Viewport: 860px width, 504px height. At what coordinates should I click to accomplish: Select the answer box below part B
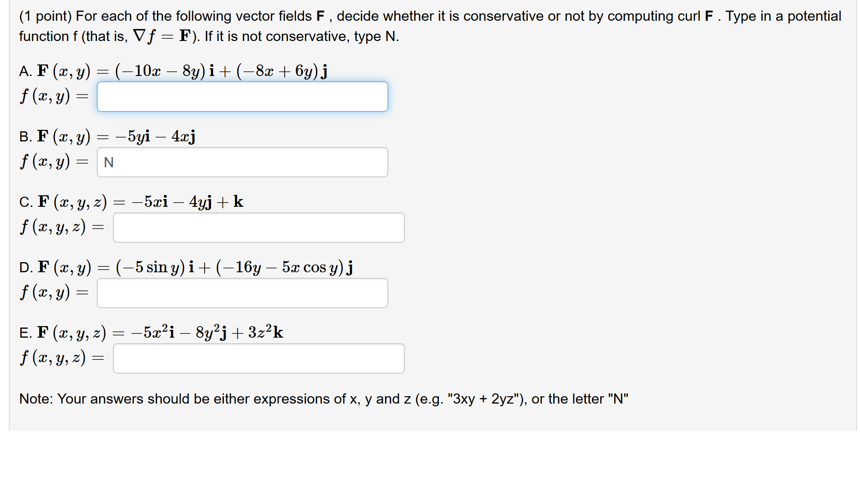click(242, 162)
